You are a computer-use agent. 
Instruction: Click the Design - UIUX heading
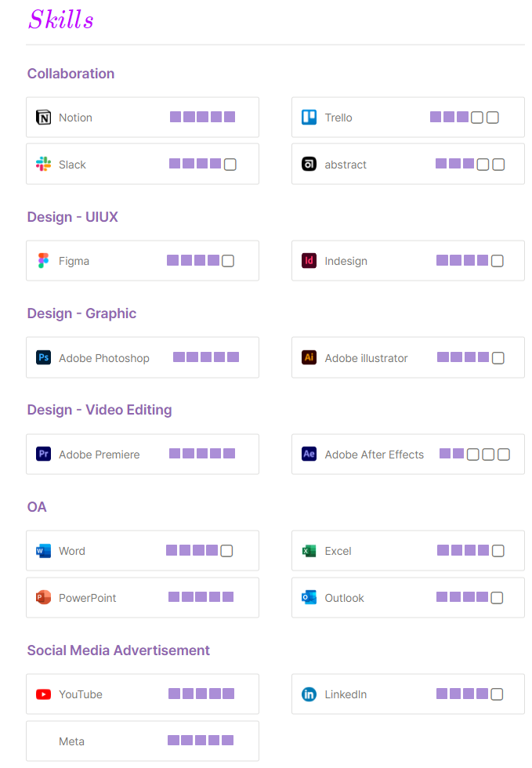[x=73, y=217]
